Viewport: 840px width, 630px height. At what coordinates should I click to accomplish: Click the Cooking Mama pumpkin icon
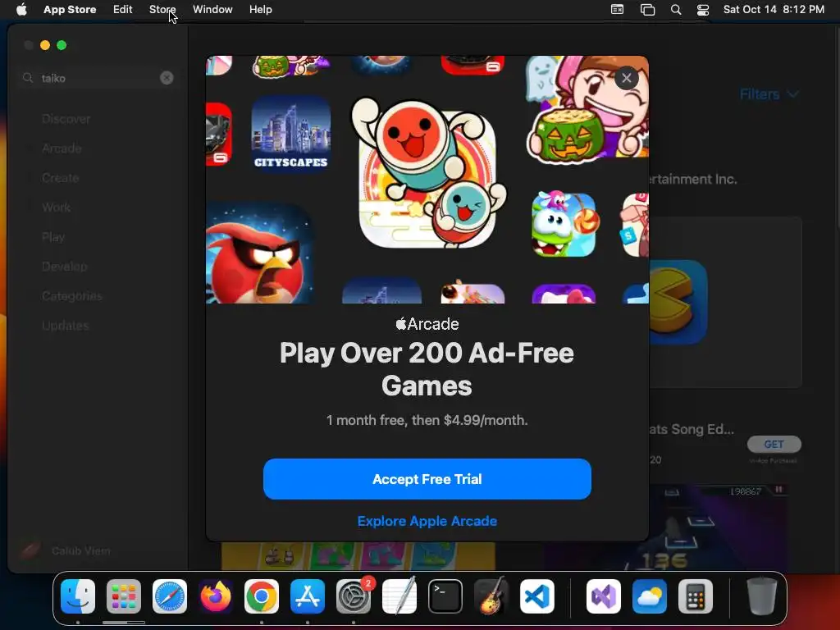tap(587, 109)
